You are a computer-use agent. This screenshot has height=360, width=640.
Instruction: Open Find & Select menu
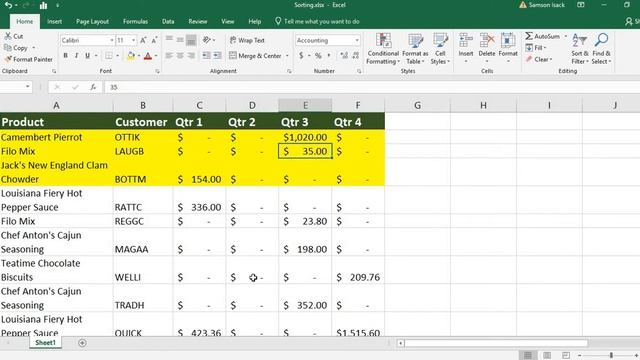pos(601,49)
